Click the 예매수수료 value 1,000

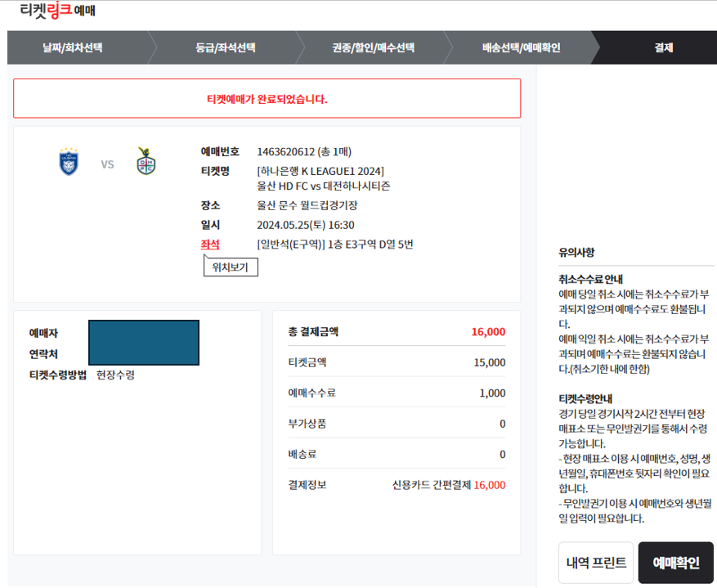(x=492, y=393)
